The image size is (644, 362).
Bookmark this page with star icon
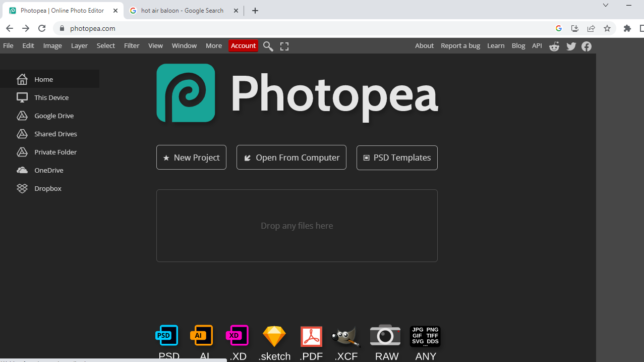click(x=607, y=28)
